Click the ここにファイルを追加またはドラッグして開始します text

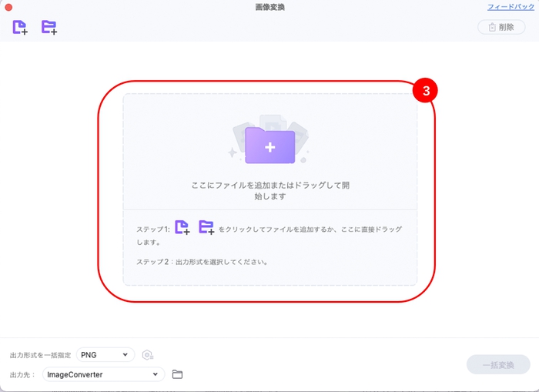point(270,190)
